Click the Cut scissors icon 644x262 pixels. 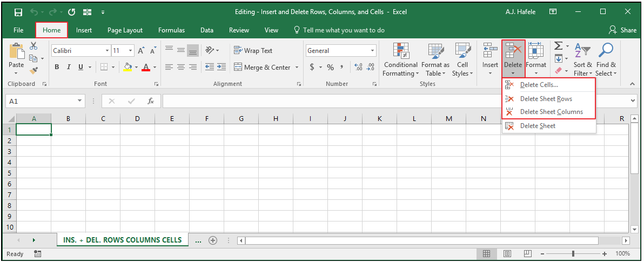33,45
